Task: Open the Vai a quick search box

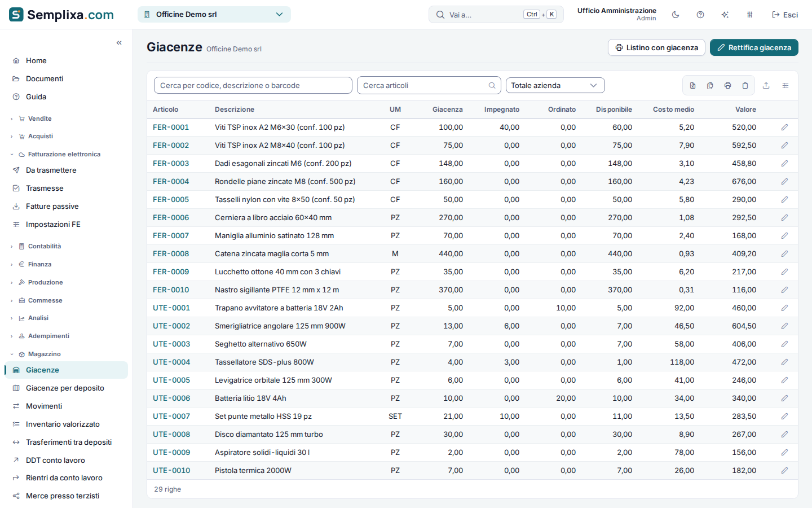Action: pyautogui.click(x=496, y=15)
